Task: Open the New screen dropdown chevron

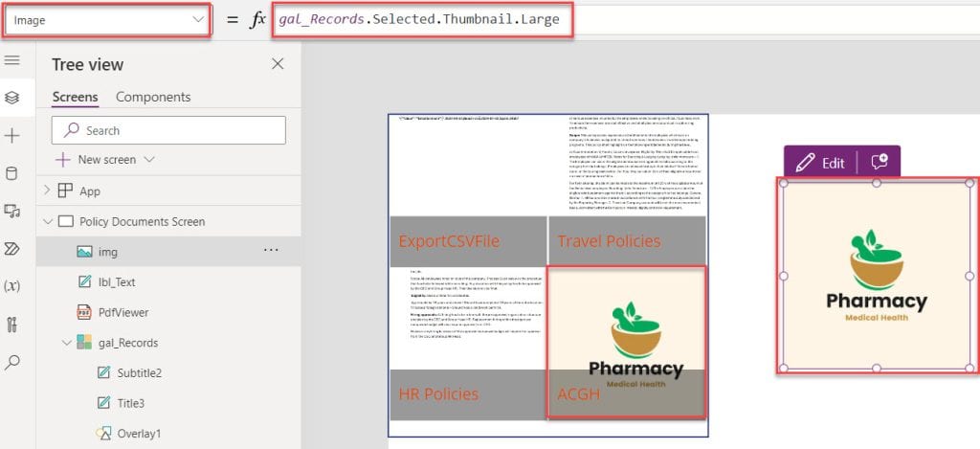Action: tap(148, 160)
